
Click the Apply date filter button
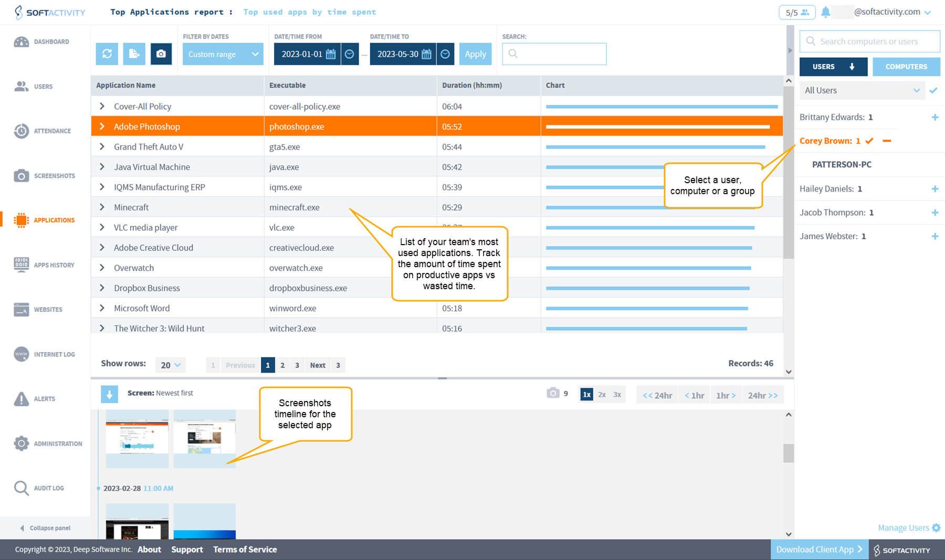[475, 54]
